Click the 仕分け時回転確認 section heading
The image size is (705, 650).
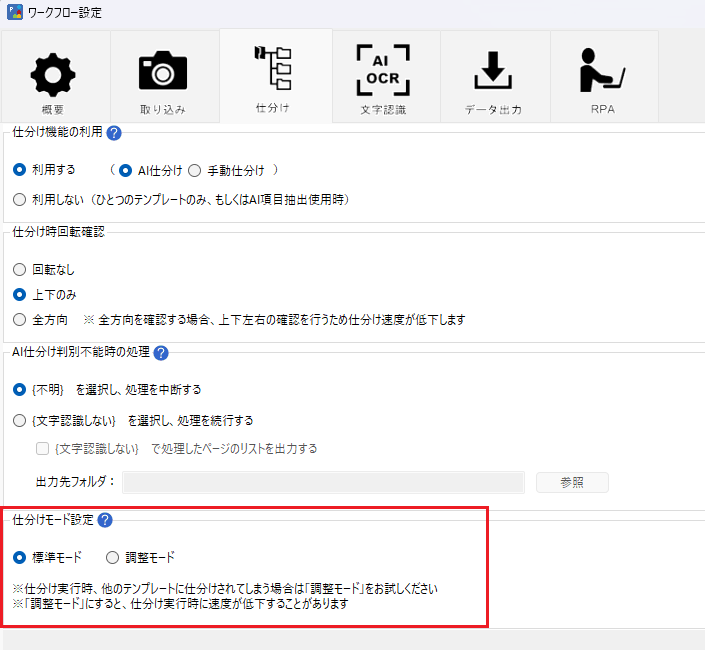[x=58, y=232]
